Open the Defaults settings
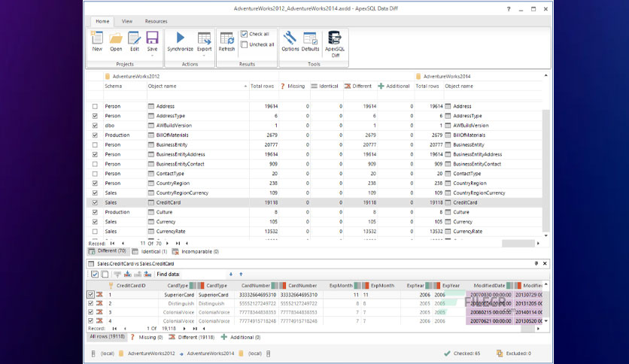The width and height of the screenshot is (629, 364). pos(310,41)
